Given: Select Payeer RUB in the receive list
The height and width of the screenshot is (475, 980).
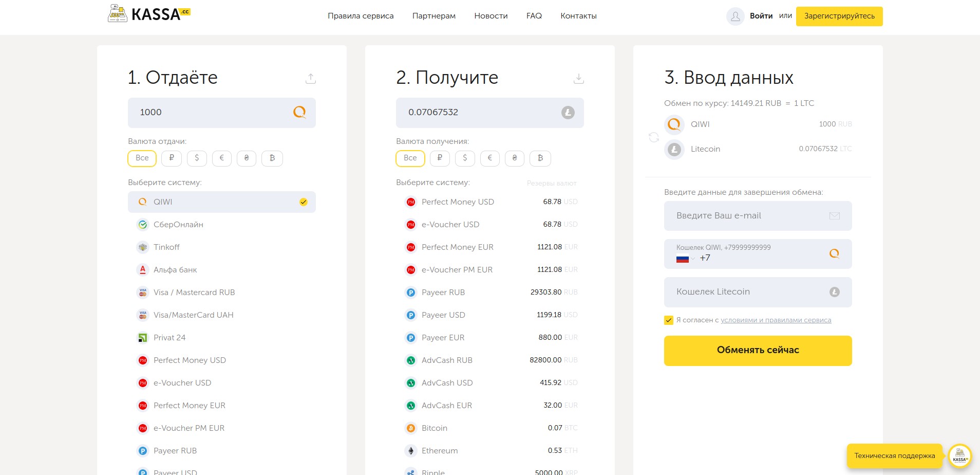Looking at the screenshot, I should (490, 293).
